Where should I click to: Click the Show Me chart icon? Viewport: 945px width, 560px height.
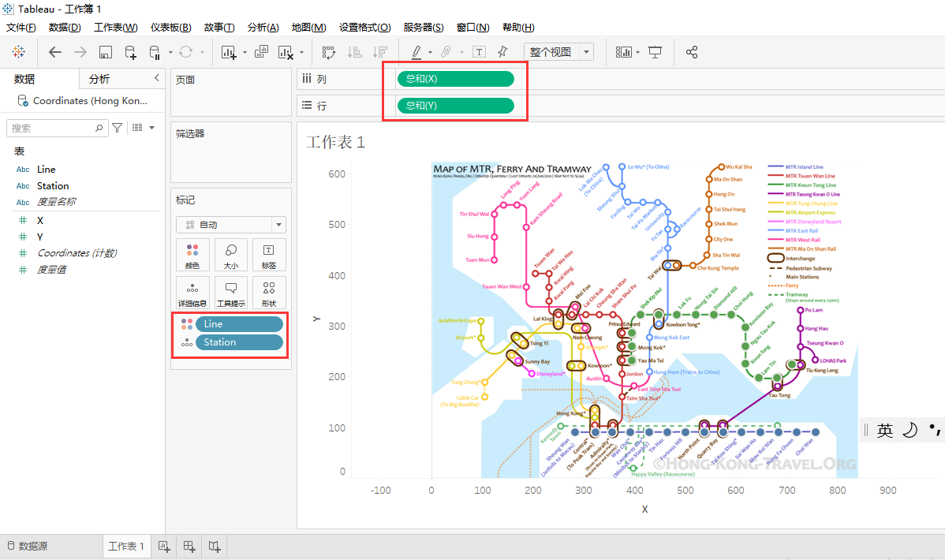click(x=624, y=52)
